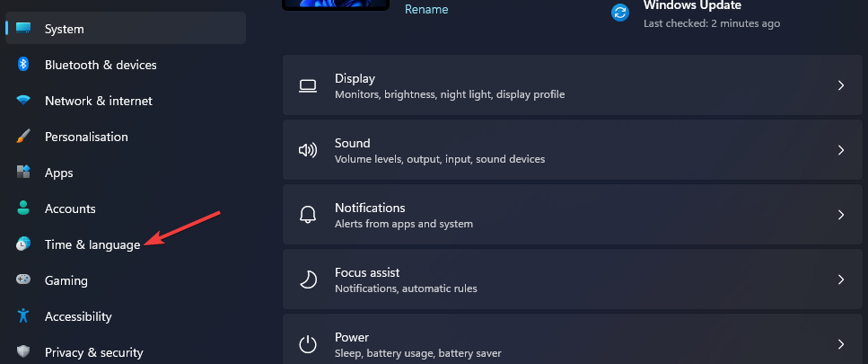The height and width of the screenshot is (364, 868).
Task: Click the Accessibility figure icon
Action: [x=23, y=316]
